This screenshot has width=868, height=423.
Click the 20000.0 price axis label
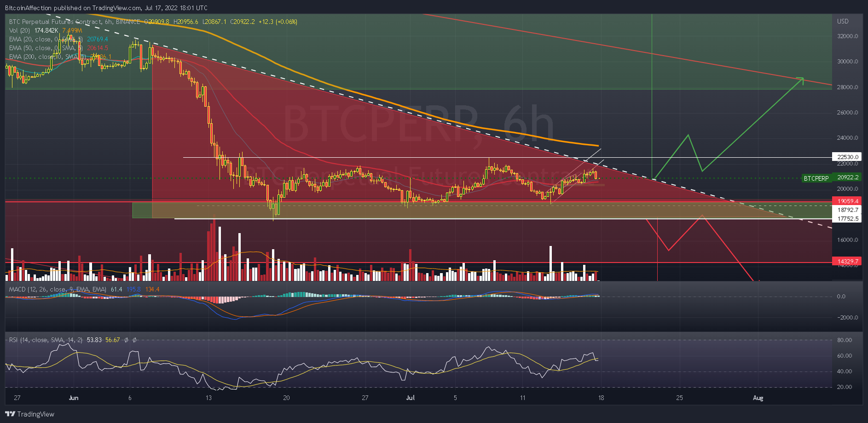point(848,189)
